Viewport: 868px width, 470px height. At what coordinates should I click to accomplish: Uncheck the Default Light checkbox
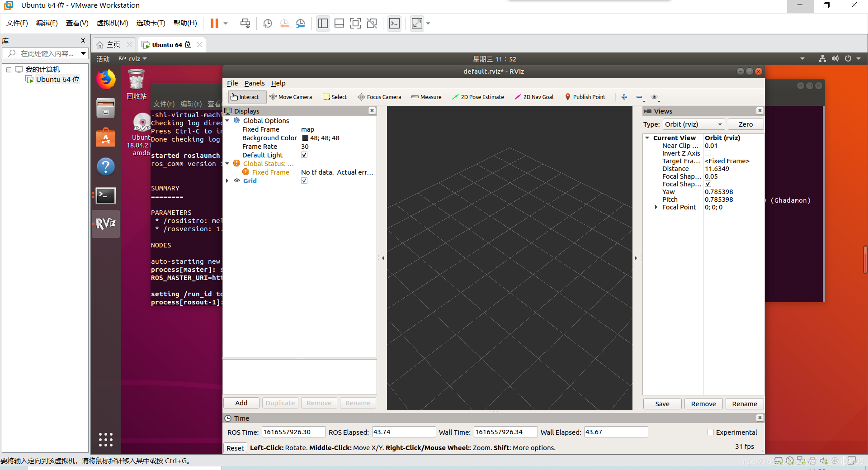pyautogui.click(x=304, y=155)
